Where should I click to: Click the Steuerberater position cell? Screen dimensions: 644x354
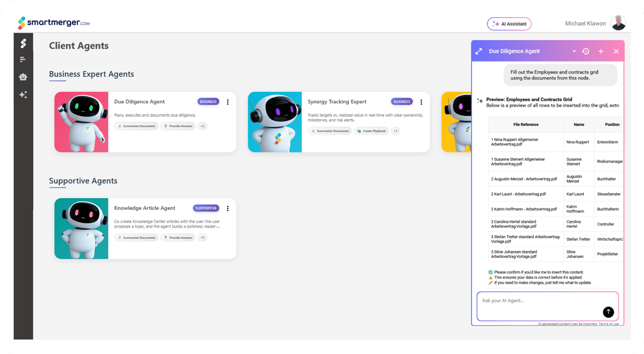(x=609, y=194)
